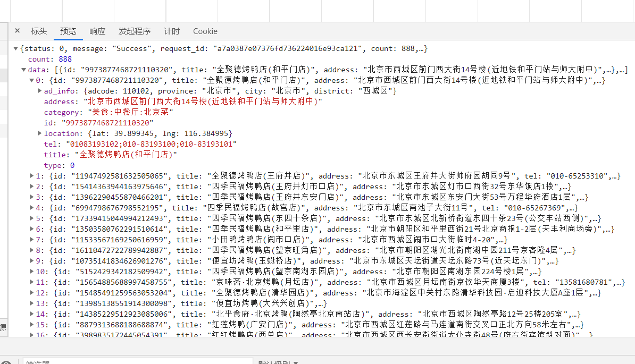Expand item 9 便宜坊烤鸭(玉蜓桥店)
Image resolution: width=635 pixels, height=364 pixels.
coord(31,261)
